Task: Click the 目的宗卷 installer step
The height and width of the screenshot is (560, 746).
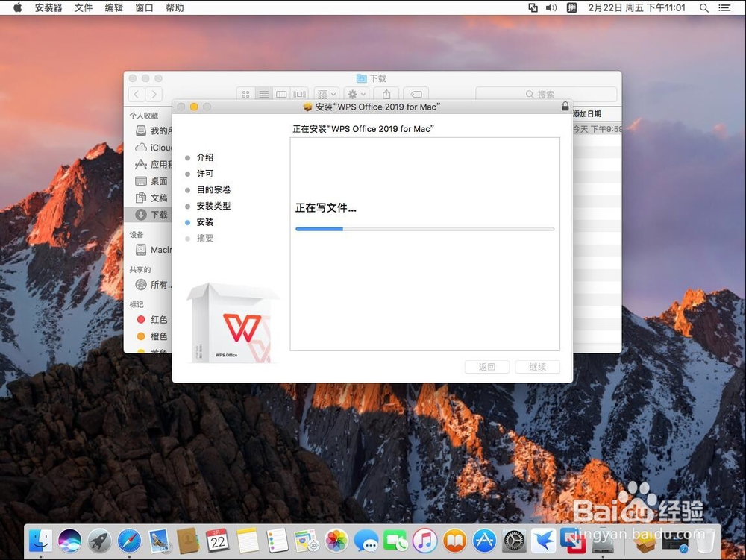Action: tap(213, 189)
